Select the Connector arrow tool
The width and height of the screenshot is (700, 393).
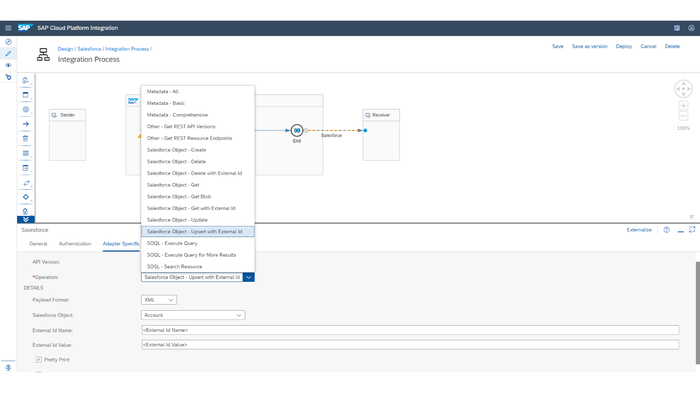click(x=26, y=124)
